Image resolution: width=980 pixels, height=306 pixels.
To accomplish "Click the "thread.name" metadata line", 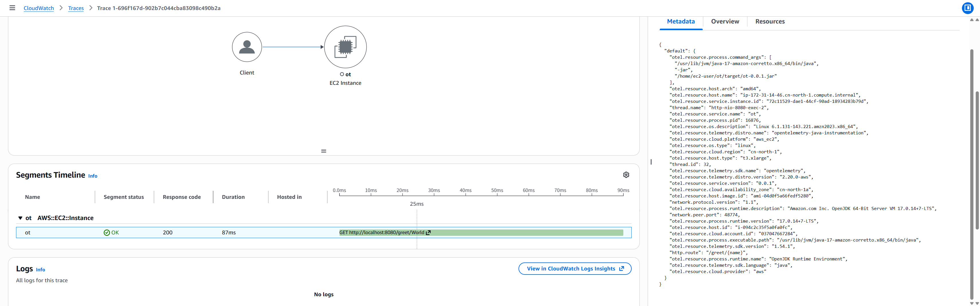I will 719,108.
